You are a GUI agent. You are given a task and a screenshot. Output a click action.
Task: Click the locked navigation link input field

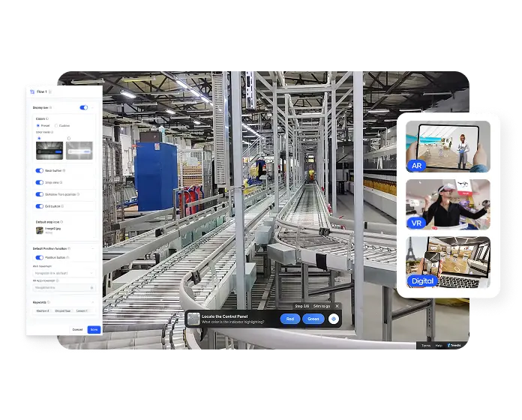pos(64,287)
